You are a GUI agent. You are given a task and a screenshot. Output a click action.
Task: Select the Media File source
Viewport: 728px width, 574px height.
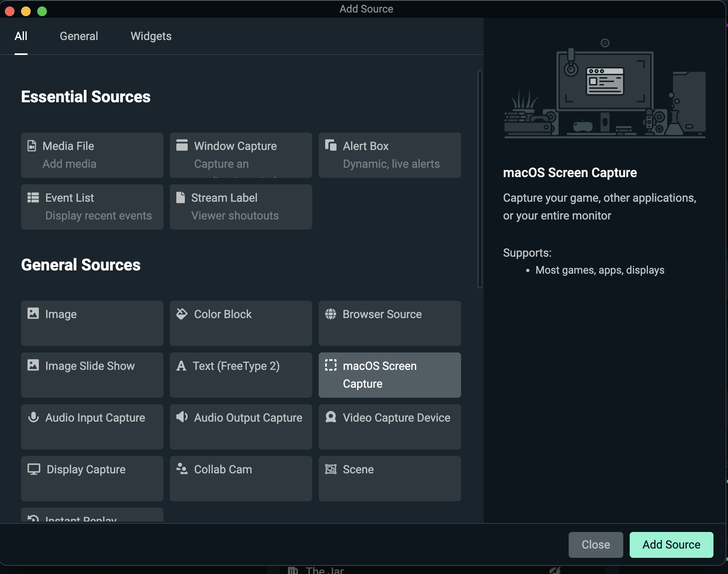92,155
